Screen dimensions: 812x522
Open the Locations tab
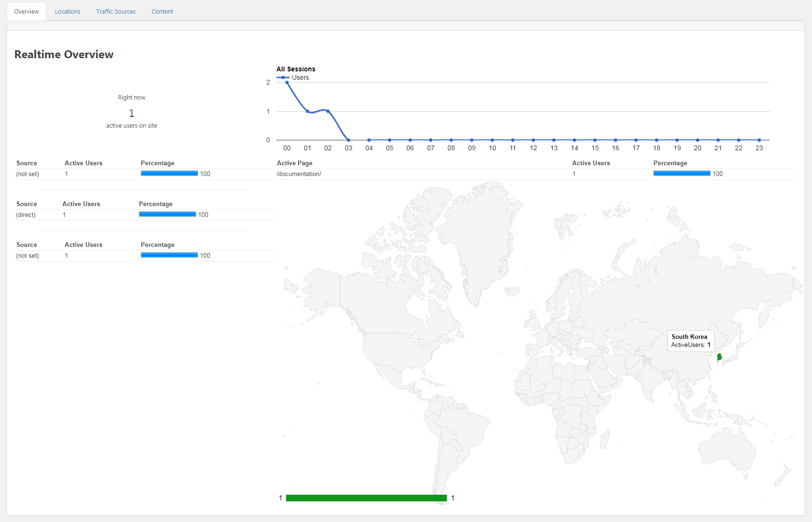[x=68, y=12]
